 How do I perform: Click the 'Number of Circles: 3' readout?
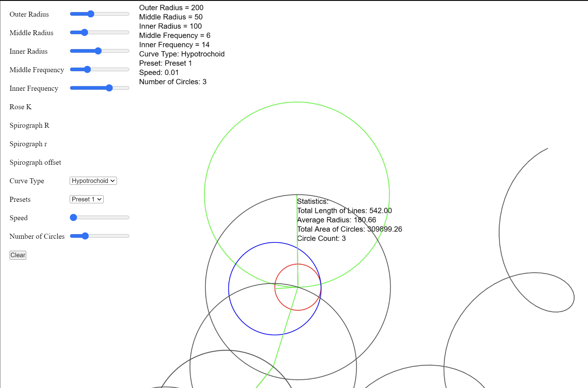(x=173, y=82)
